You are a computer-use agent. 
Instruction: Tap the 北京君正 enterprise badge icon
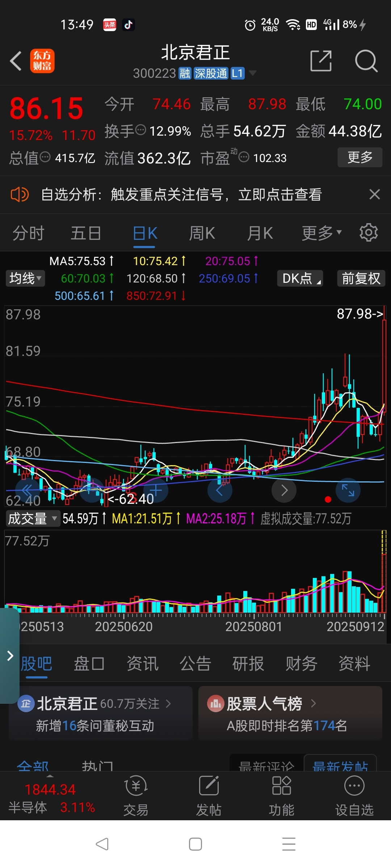(x=26, y=703)
